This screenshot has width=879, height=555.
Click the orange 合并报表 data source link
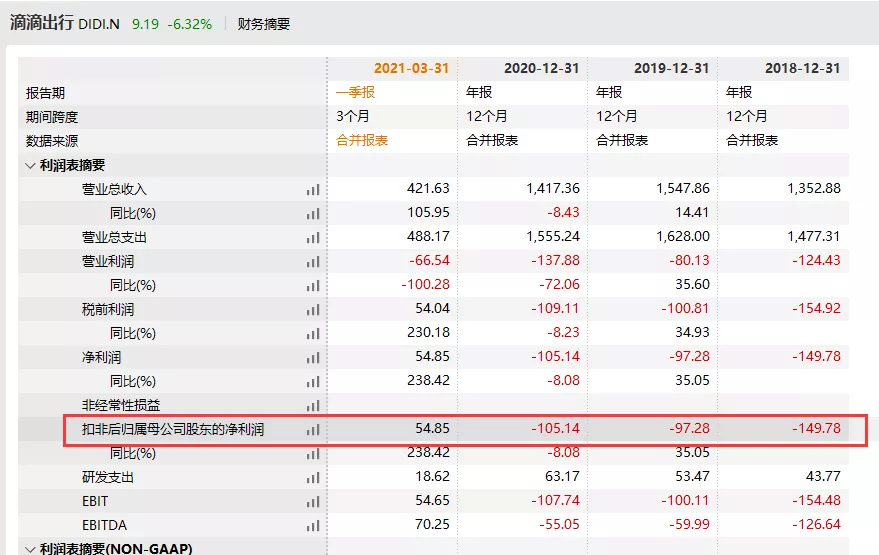click(362, 140)
